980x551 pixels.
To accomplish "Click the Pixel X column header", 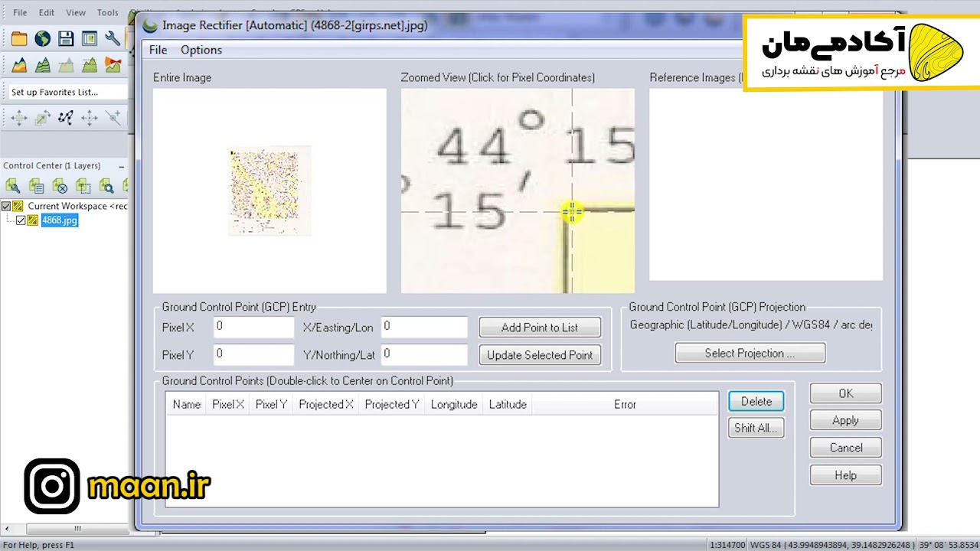I will [228, 405].
